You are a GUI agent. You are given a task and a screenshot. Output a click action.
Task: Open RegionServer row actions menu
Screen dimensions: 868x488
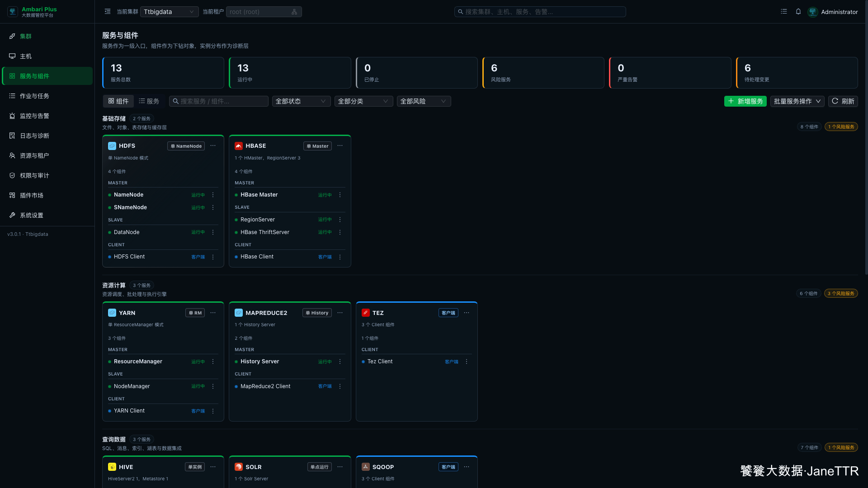(340, 220)
